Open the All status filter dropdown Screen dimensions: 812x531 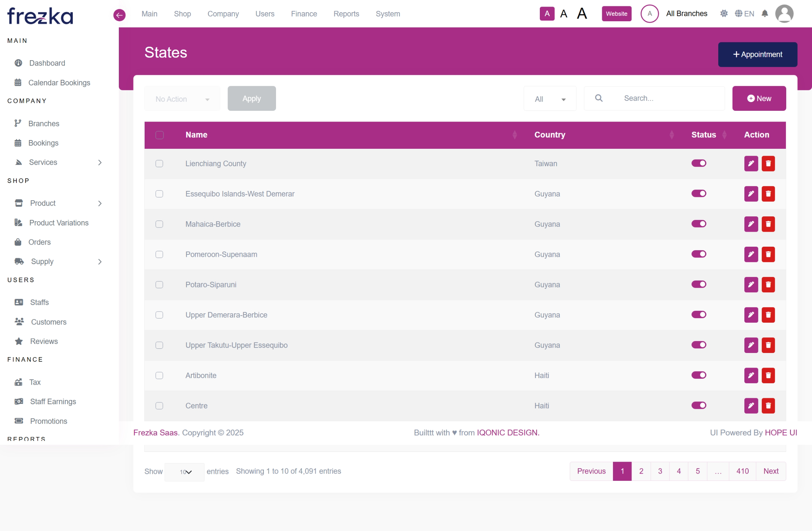coord(550,99)
